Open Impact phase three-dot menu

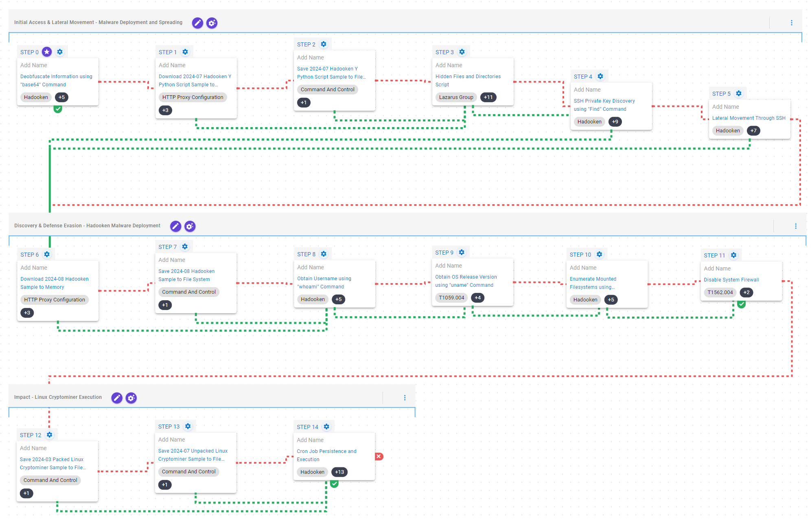pos(405,398)
